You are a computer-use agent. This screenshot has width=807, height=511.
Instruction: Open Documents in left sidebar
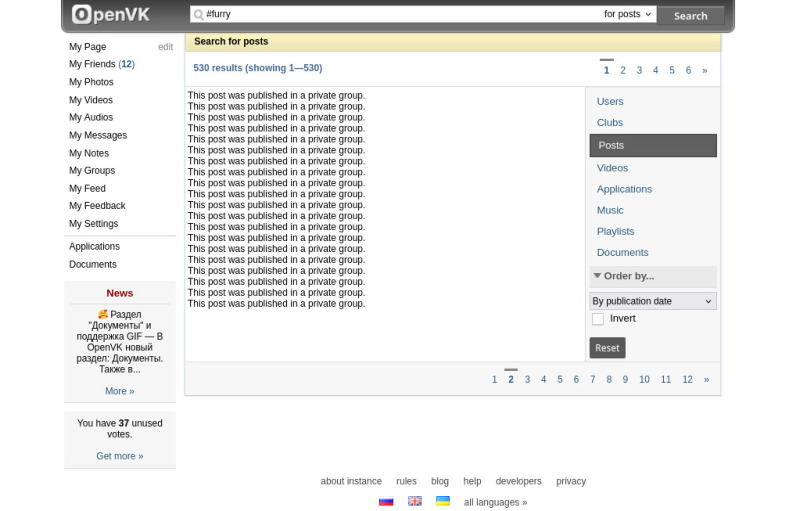tap(93, 265)
